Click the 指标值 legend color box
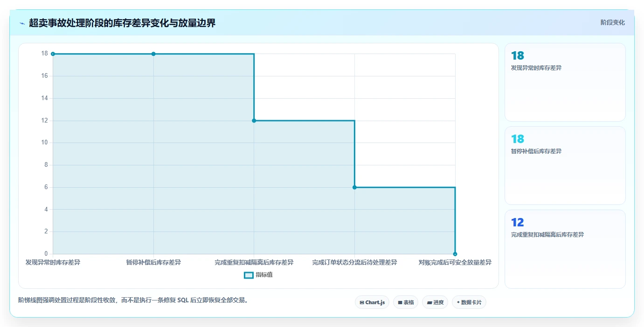 pyautogui.click(x=249, y=275)
